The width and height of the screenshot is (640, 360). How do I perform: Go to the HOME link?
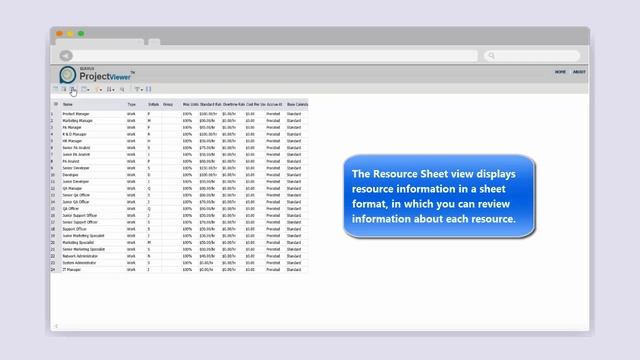[560, 72]
